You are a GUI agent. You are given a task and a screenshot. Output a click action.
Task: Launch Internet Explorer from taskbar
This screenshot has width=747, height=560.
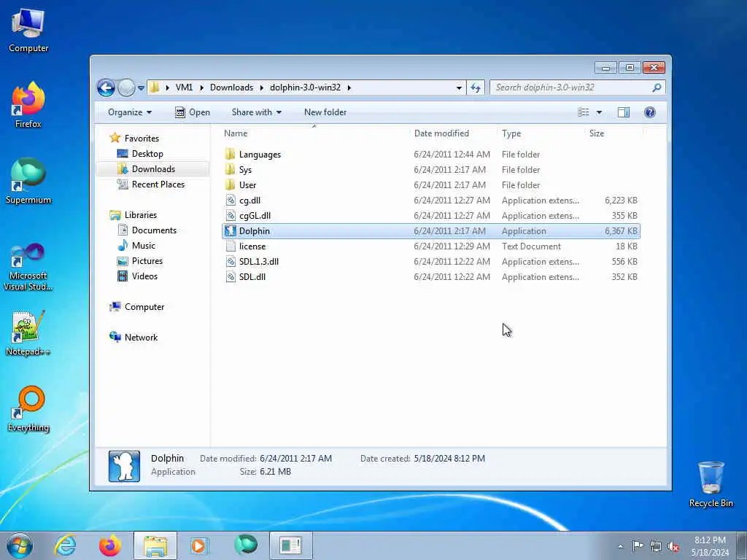pyautogui.click(x=65, y=545)
